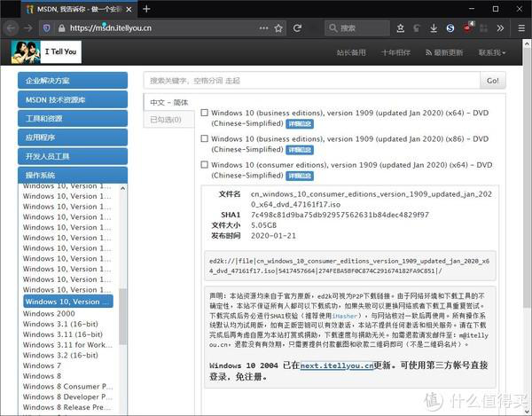Select Windows 7 in the OS list
The image size is (532, 416).
[x=42, y=365]
